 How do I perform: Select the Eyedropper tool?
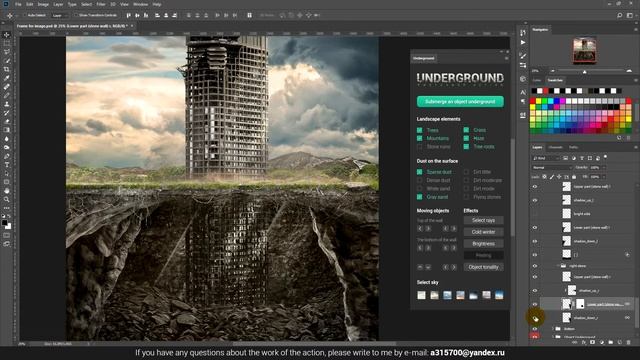[7, 78]
